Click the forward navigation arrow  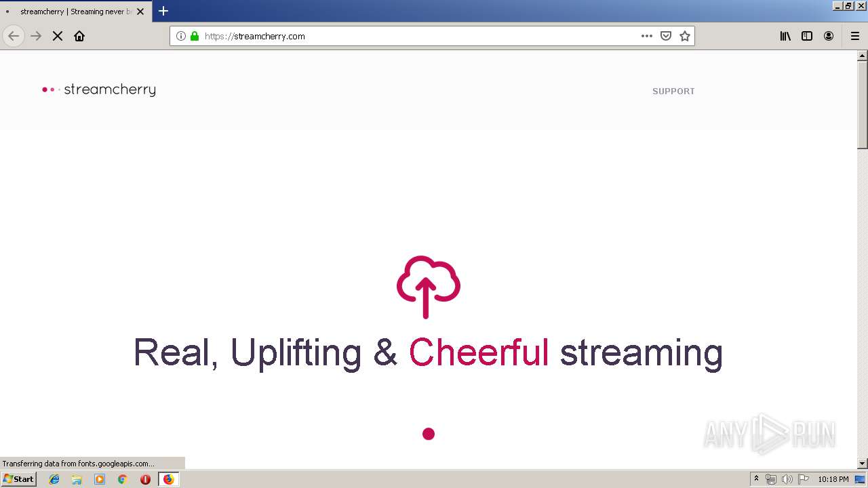(36, 36)
